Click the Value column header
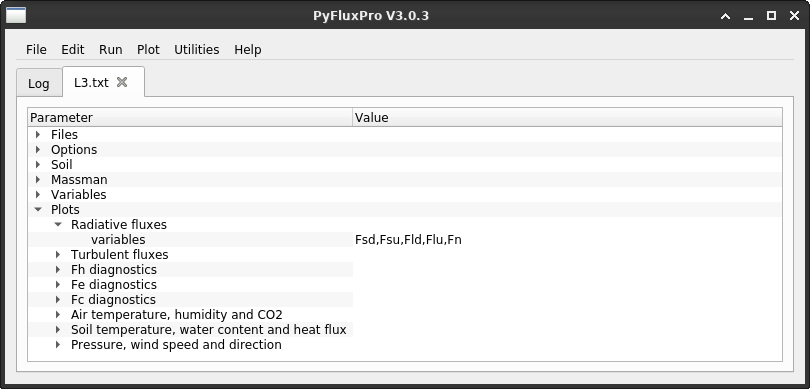This screenshot has width=810, height=389. pos(567,118)
